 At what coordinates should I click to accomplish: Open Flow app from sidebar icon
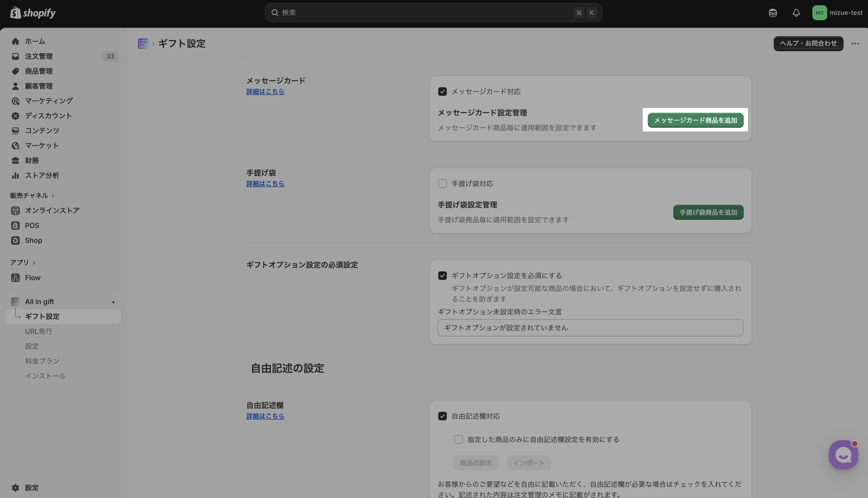pyautogui.click(x=15, y=277)
